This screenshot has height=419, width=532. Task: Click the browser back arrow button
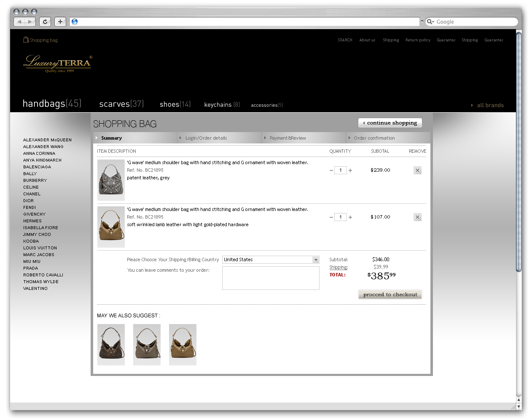(19, 22)
